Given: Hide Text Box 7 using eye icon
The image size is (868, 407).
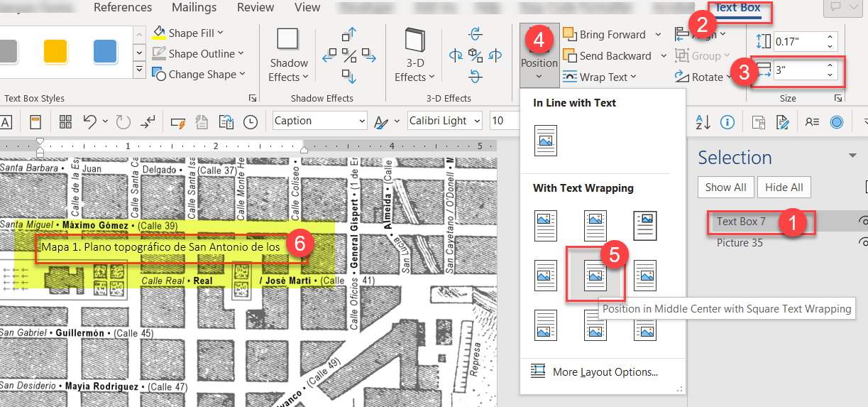Looking at the screenshot, I should click(863, 221).
